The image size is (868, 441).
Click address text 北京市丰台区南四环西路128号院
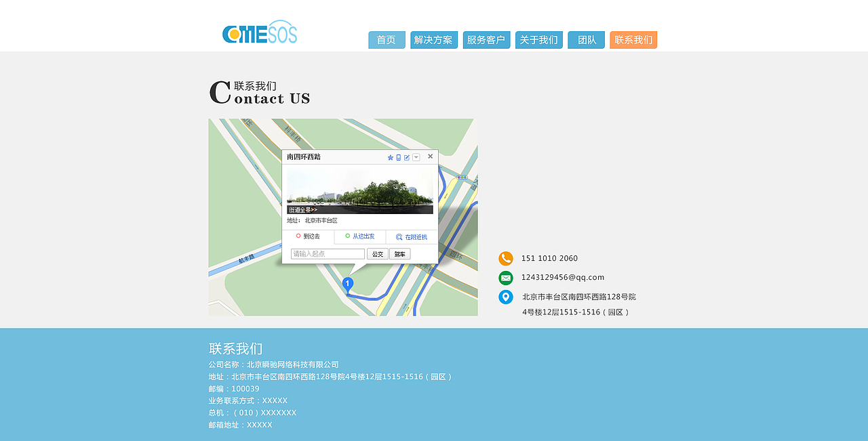click(x=579, y=297)
